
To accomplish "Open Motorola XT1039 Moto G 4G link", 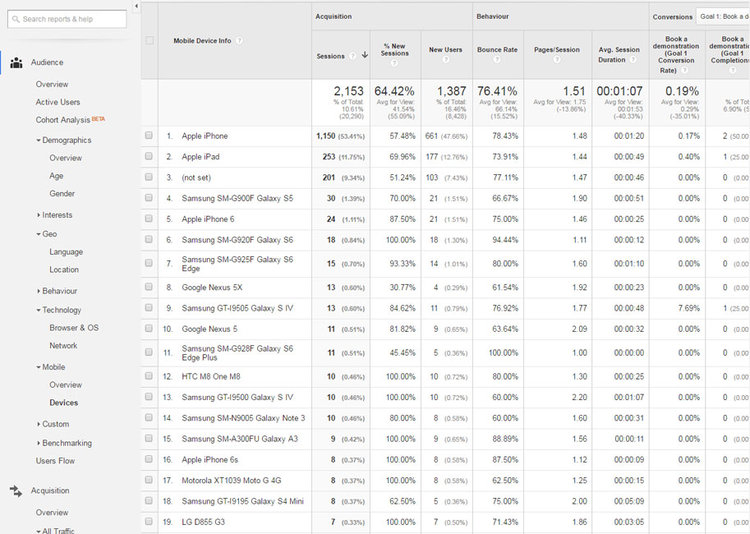I will (x=231, y=480).
